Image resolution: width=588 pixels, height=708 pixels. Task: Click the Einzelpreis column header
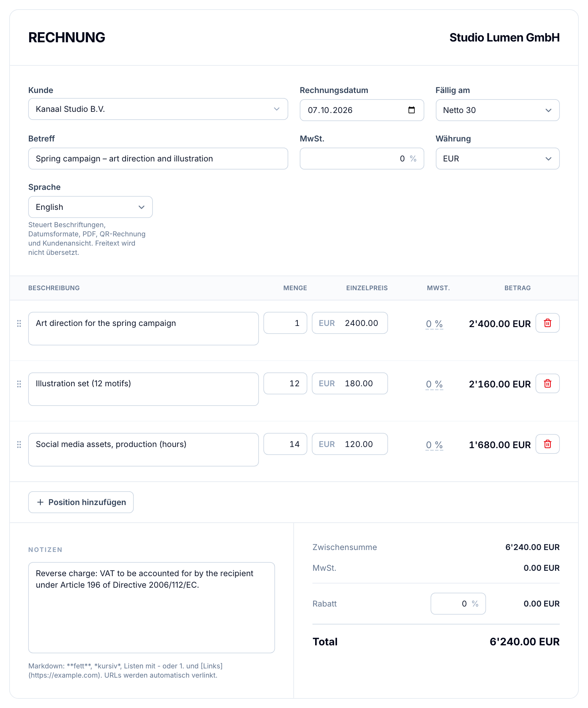tap(367, 288)
